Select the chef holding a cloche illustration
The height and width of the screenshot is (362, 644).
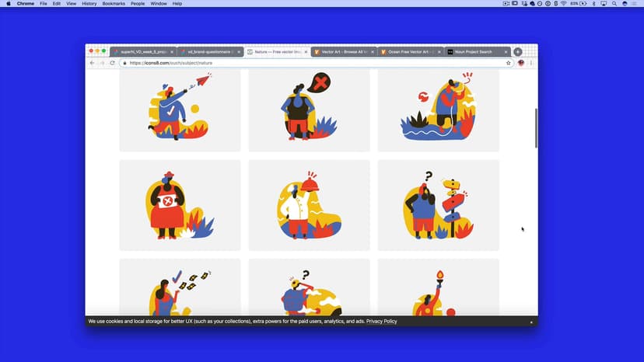[x=309, y=206]
